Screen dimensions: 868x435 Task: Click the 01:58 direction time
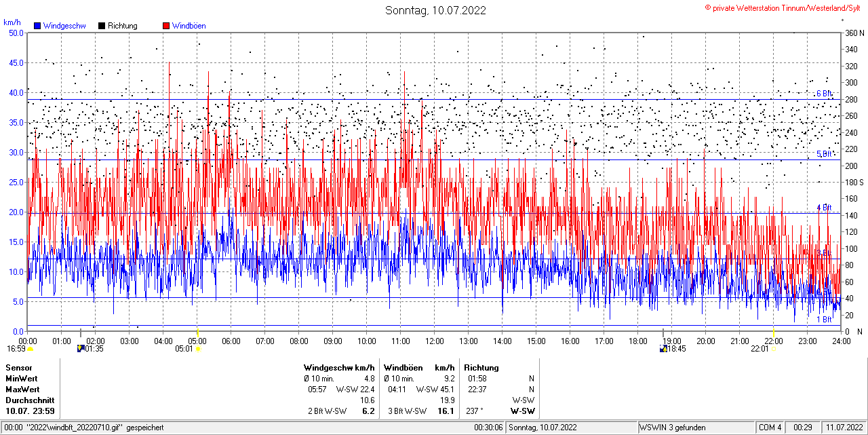click(477, 378)
